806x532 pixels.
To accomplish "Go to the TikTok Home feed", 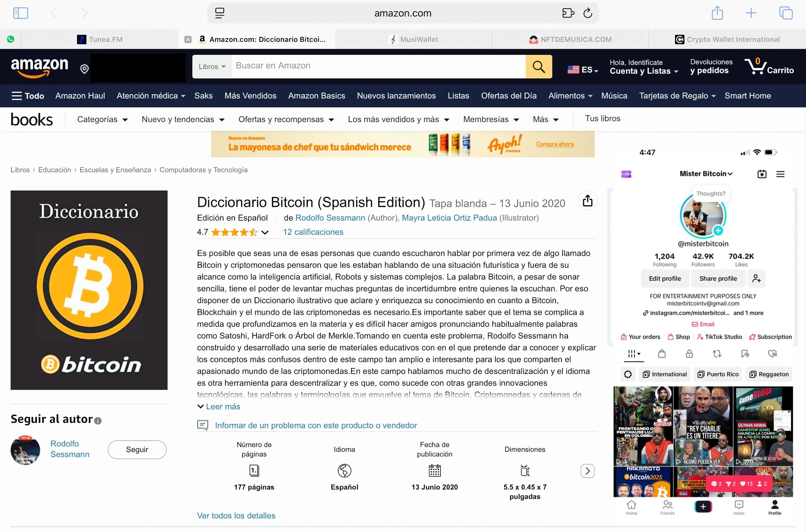I will [x=631, y=507].
